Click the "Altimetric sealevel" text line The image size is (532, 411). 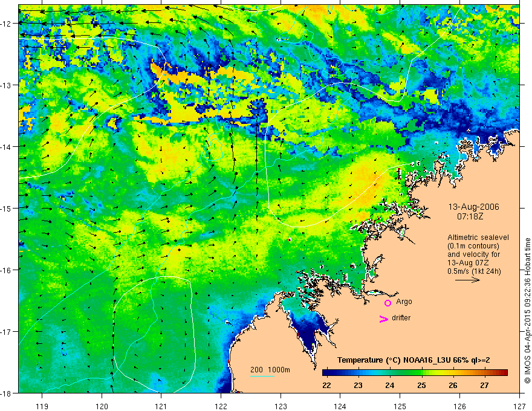click(478, 238)
